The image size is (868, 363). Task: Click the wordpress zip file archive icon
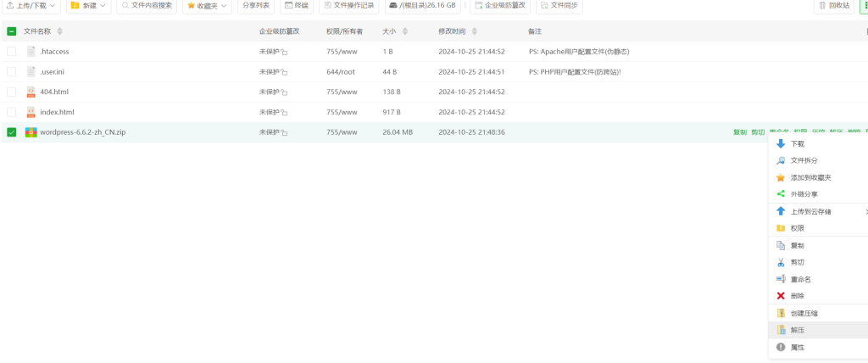point(31,132)
